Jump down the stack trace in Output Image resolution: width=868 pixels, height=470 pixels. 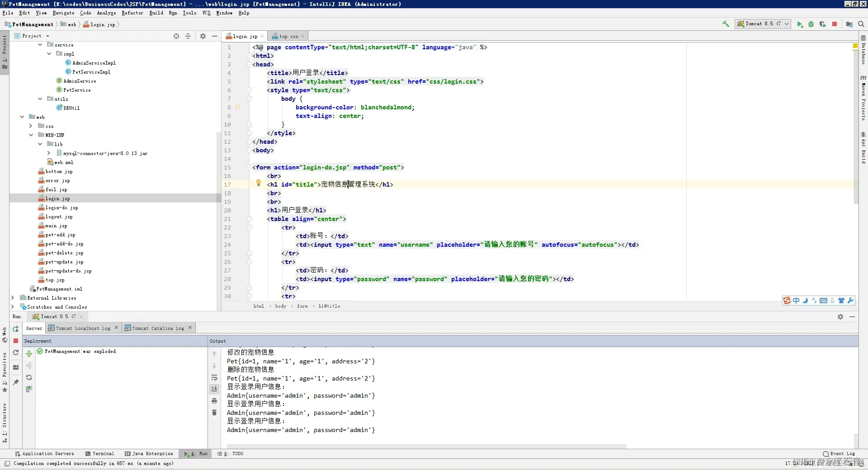214,366
